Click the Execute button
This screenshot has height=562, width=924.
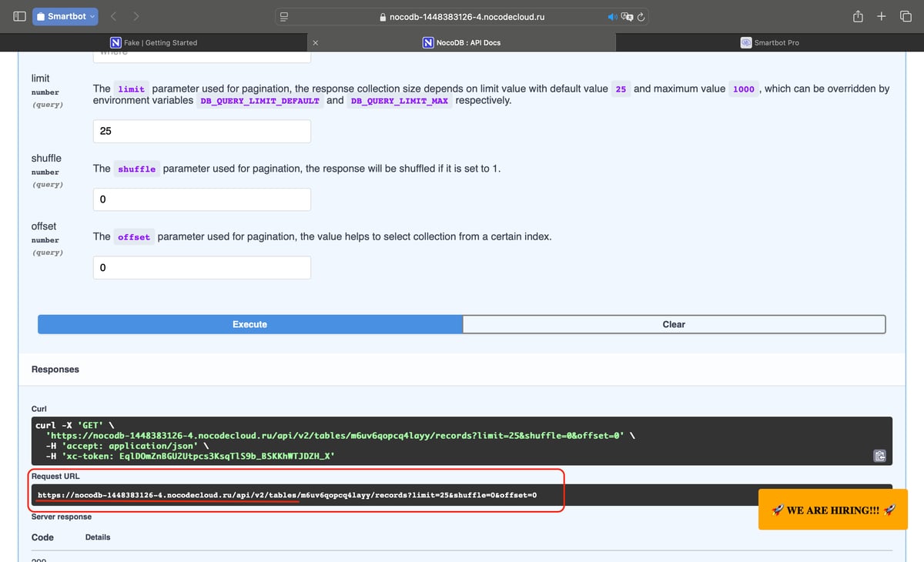(250, 324)
